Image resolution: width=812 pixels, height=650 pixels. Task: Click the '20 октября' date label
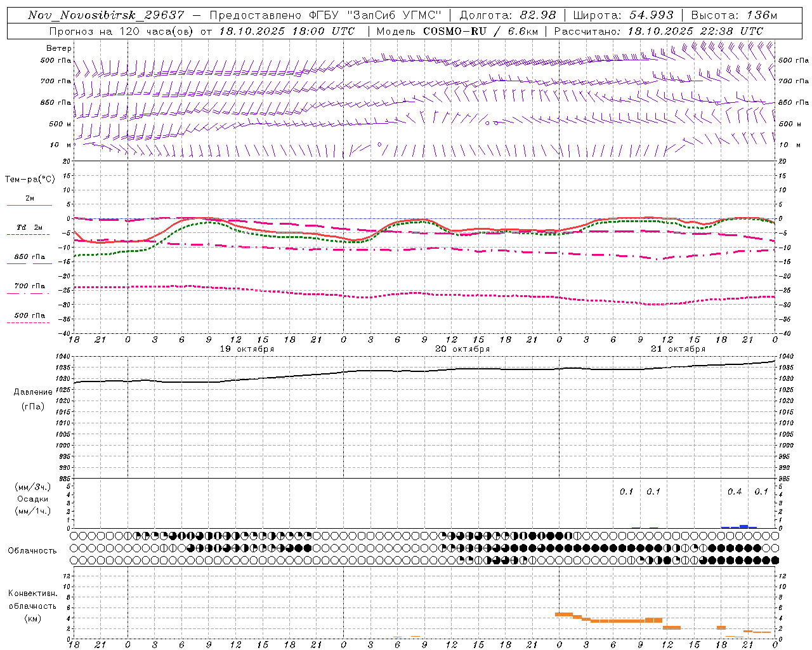(x=462, y=349)
